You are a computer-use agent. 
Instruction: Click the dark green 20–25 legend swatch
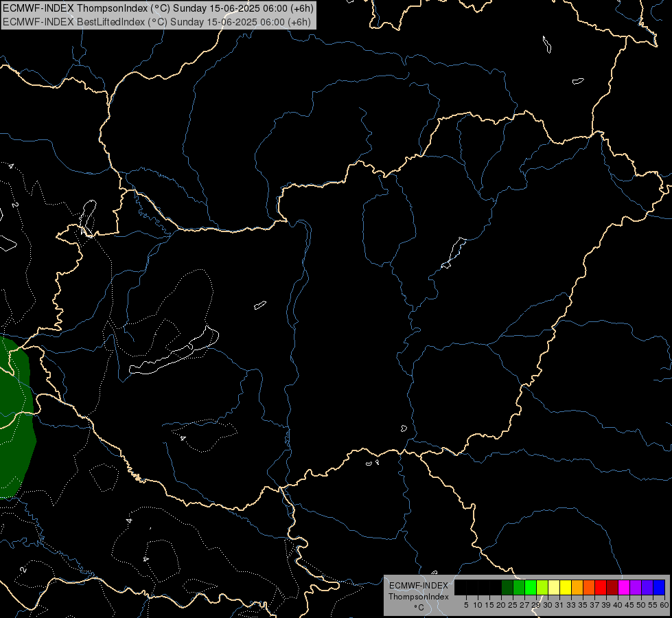pyautogui.click(x=507, y=587)
